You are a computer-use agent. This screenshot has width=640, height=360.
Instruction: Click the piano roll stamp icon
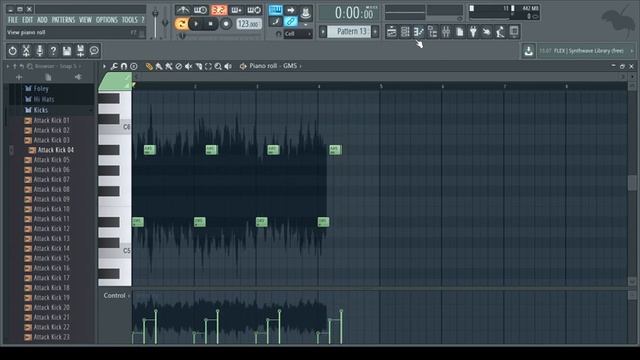click(x=133, y=66)
